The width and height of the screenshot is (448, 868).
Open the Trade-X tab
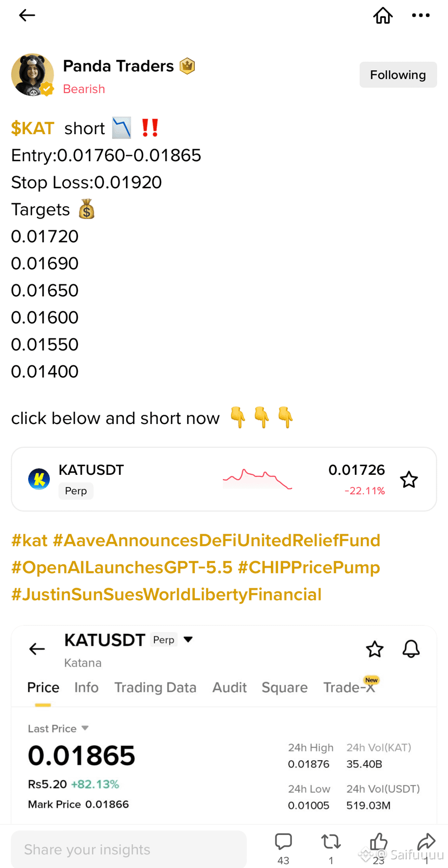(x=350, y=687)
